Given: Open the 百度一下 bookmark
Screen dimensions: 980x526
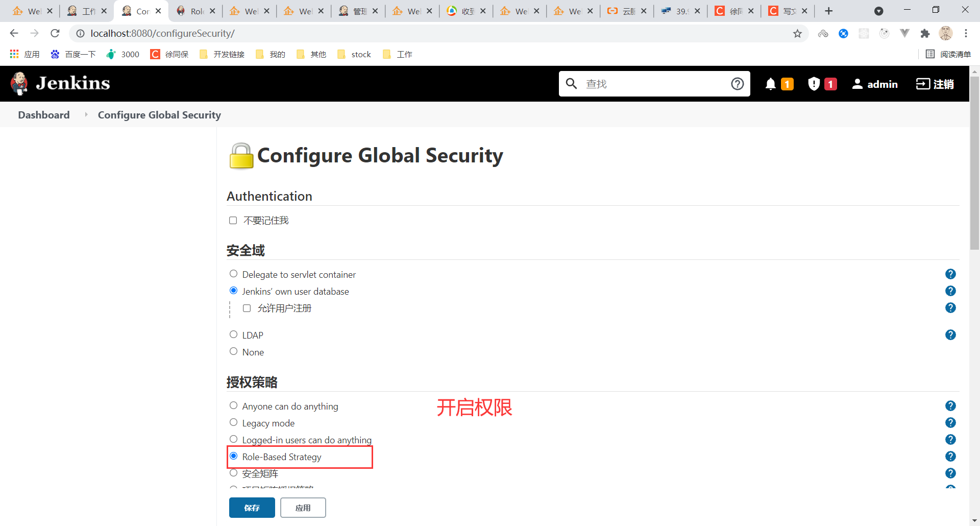Looking at the screenshot, I should tap(73, 54).
